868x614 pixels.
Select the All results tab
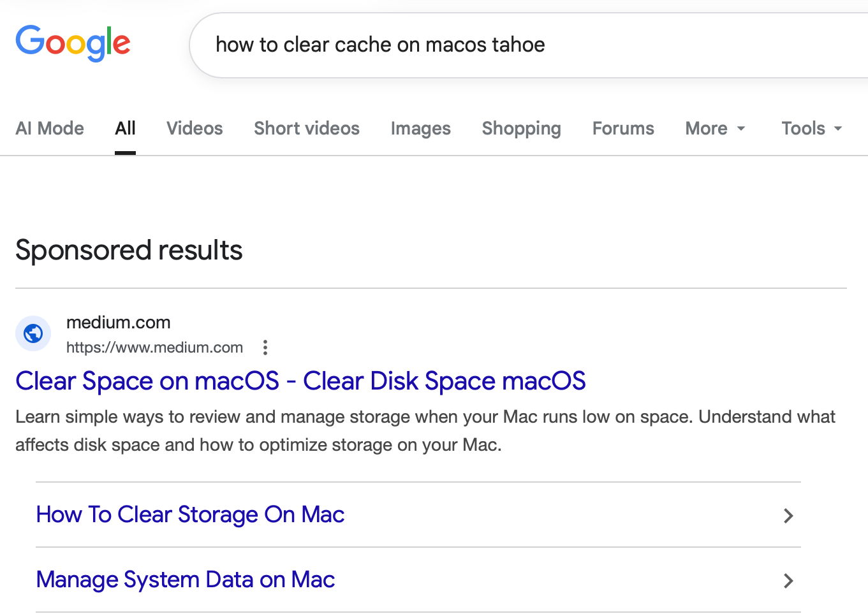click(x=125, y=129)
